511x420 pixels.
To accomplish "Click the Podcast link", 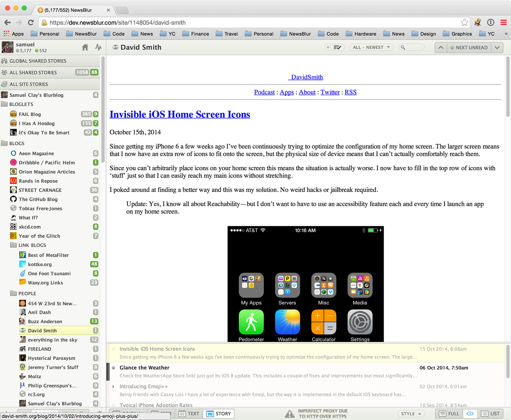I will tap(264, 92).
